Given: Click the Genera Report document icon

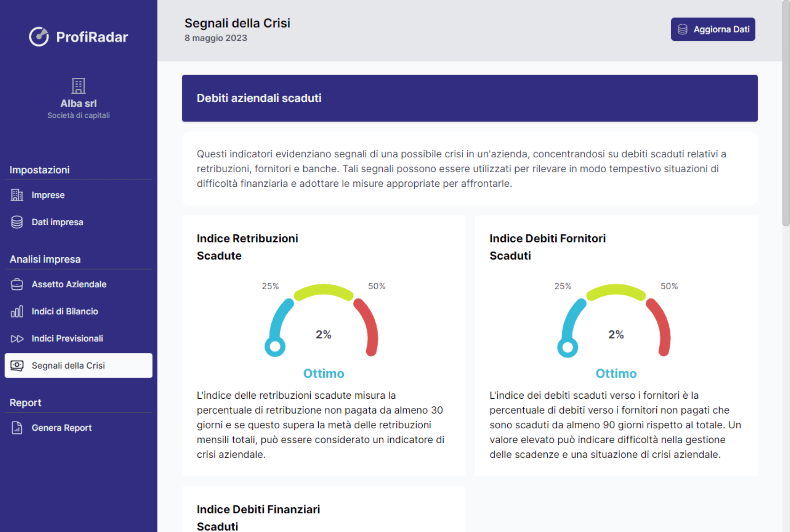Looking at the screenshot, I should pyautogui.click(x=17, y=428).
